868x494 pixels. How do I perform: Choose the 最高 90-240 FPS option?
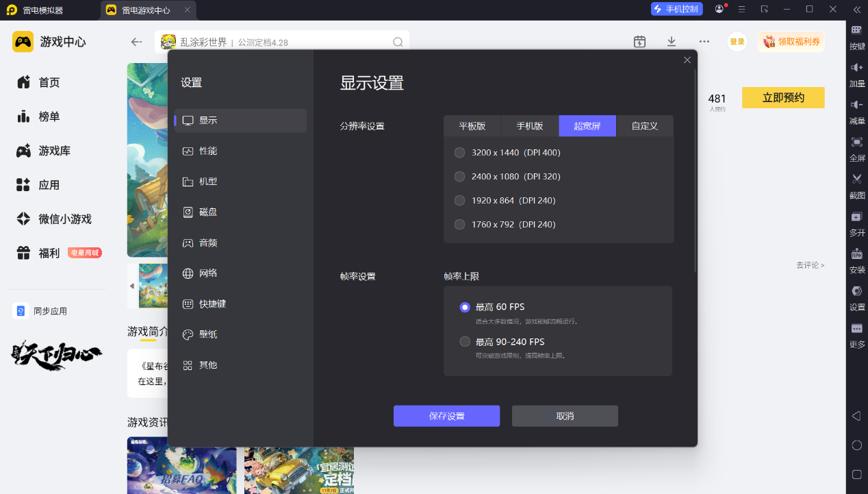tap(465, 342)
